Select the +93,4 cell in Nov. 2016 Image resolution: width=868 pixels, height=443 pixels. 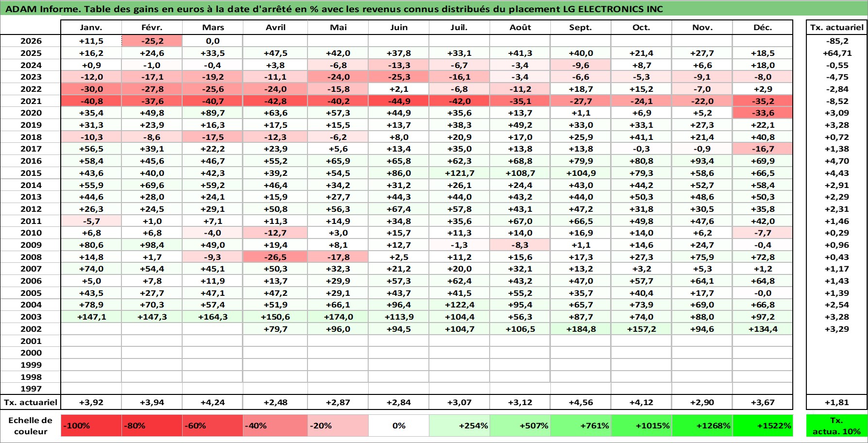[702, 161]
